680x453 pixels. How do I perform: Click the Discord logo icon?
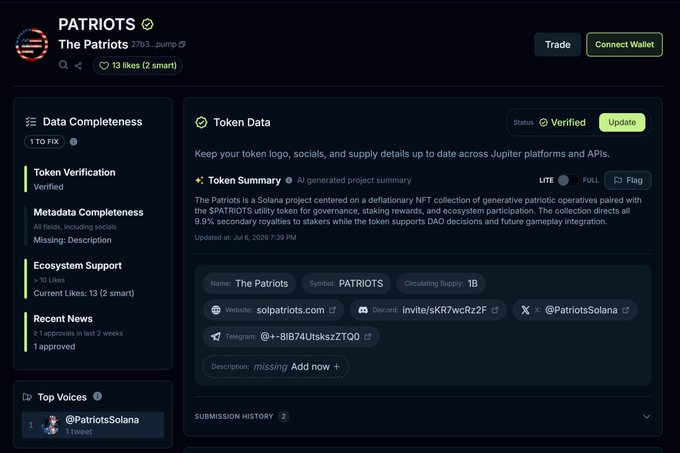pos(363,310)
